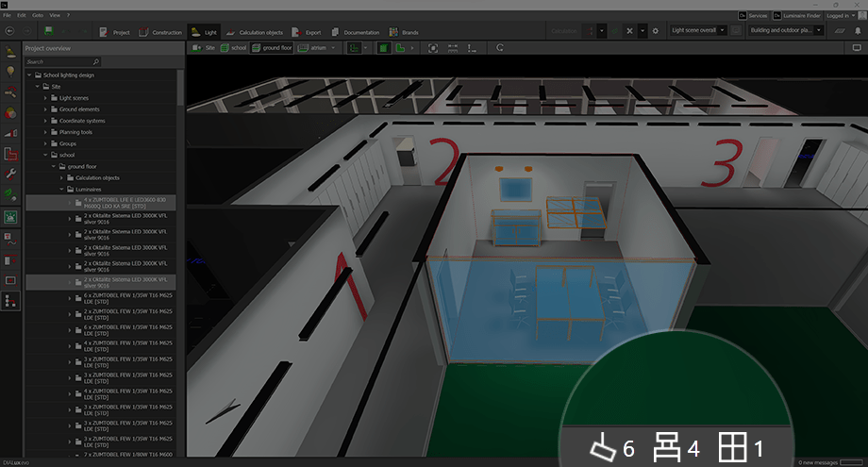Image resolution: width=868 pixels, height=467 pixels.
Task: Open calculation settings gear icon
Action: pos(655,31)
